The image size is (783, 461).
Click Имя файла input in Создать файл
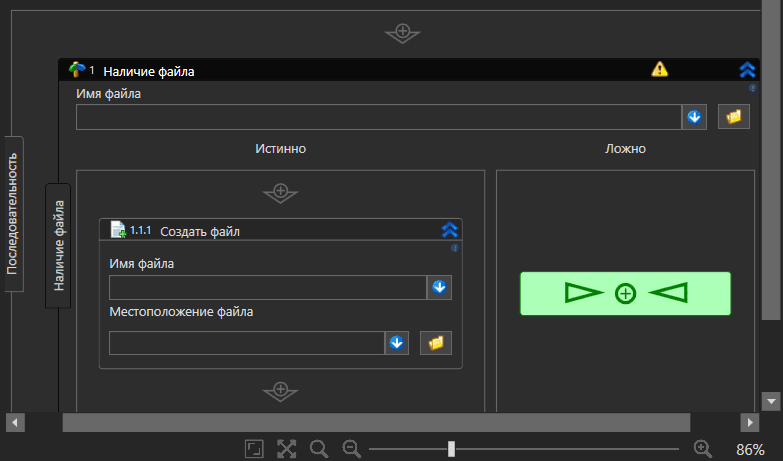[x=268, y=287]
